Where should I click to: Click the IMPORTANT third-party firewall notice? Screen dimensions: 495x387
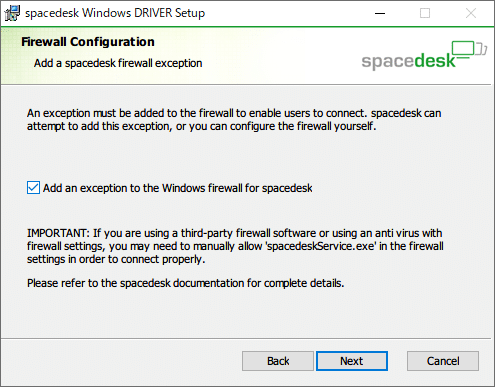[235, 246]
